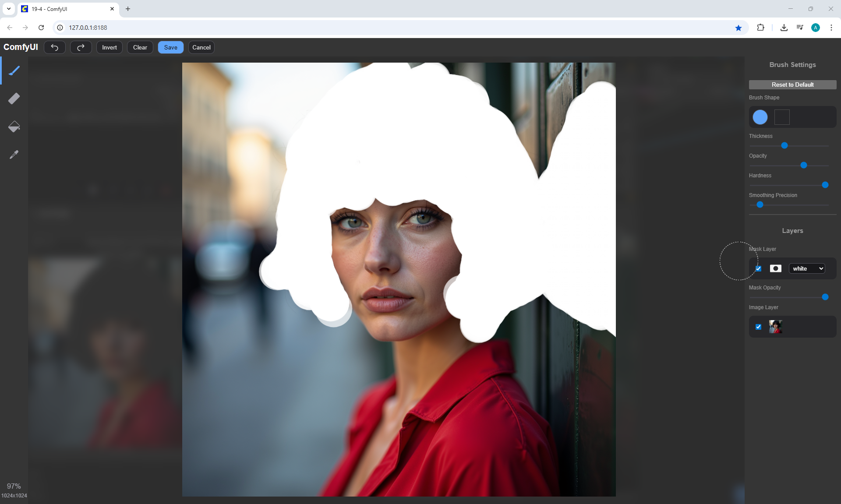
Task: Open Chrome's three-dot menu
Action: point(831,28)
